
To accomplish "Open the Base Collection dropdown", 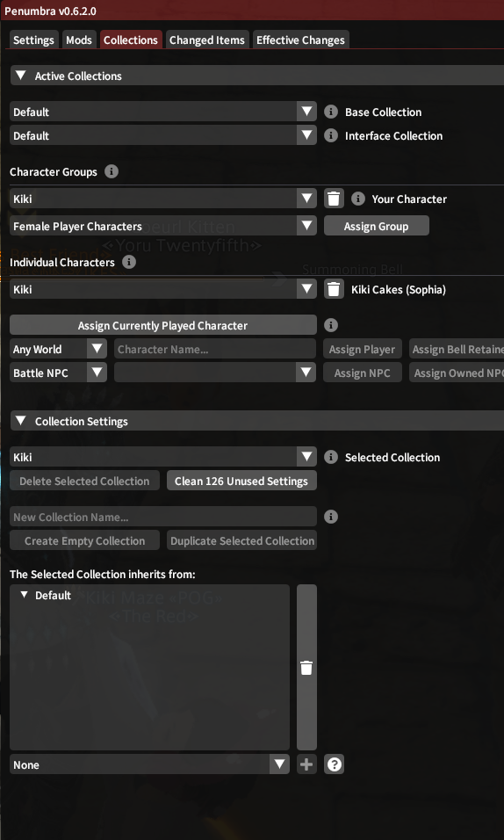I will point(163,112).
